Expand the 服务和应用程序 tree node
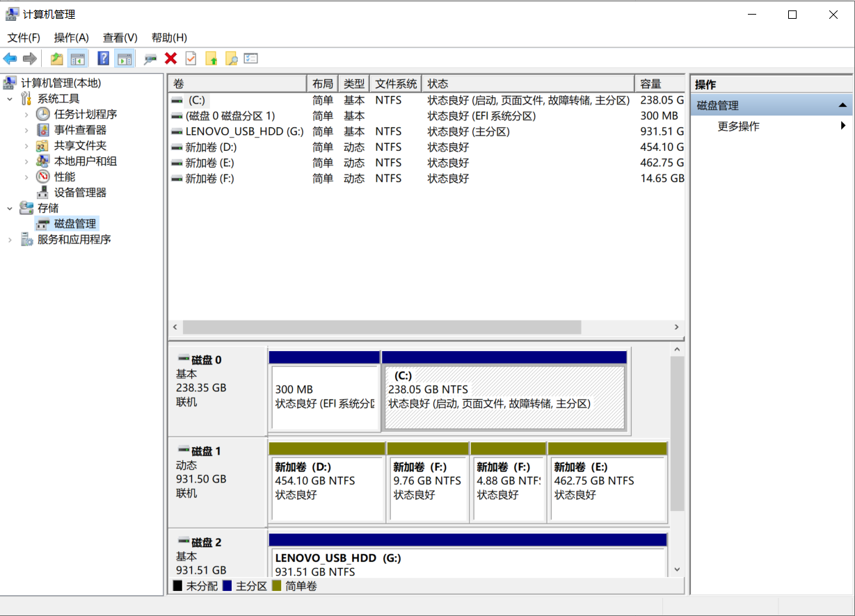This screenshot has height=616, width=855. coord(10,240)
